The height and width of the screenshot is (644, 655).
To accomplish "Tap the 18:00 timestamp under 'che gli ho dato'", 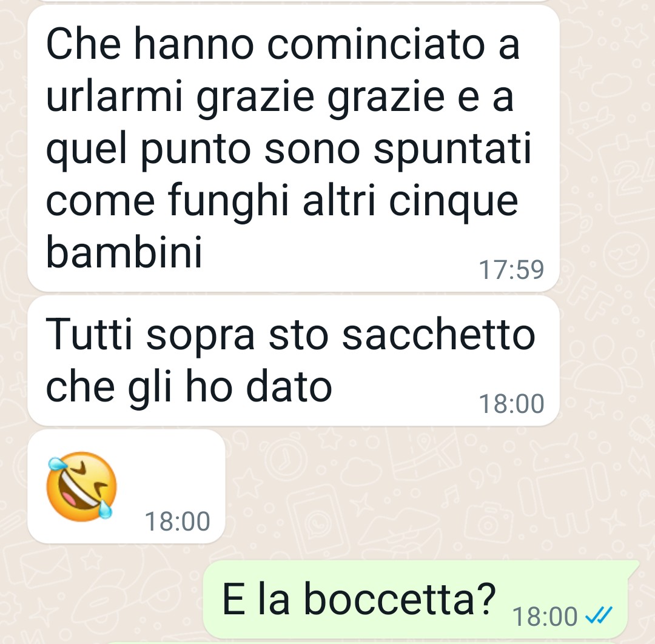I will tap(511, 404).
